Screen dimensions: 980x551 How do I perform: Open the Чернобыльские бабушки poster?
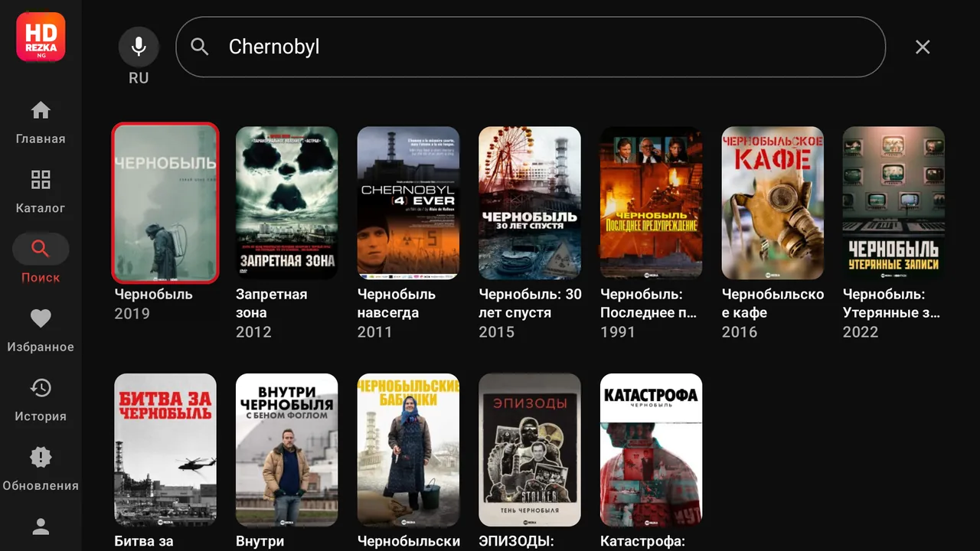coord(408,450)
